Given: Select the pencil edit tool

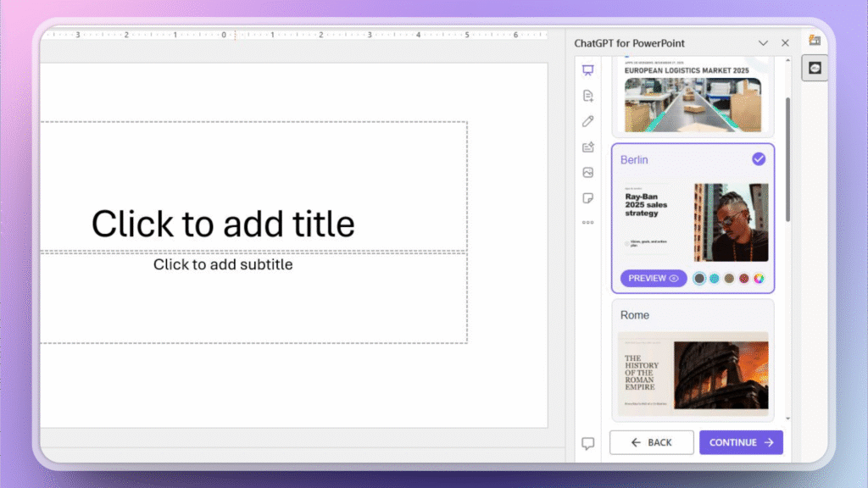Looking at the screenshot, I should [589, 121].
